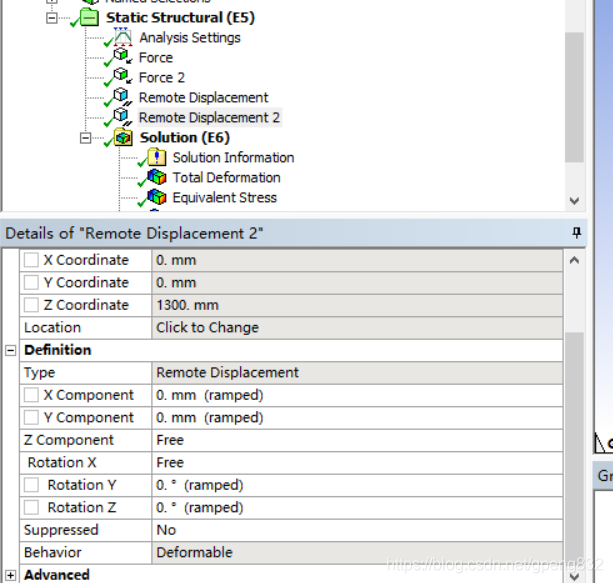Click the Static Structural (E5) label
The height and width of the screenshot is (583, 613).
(180, 18)
